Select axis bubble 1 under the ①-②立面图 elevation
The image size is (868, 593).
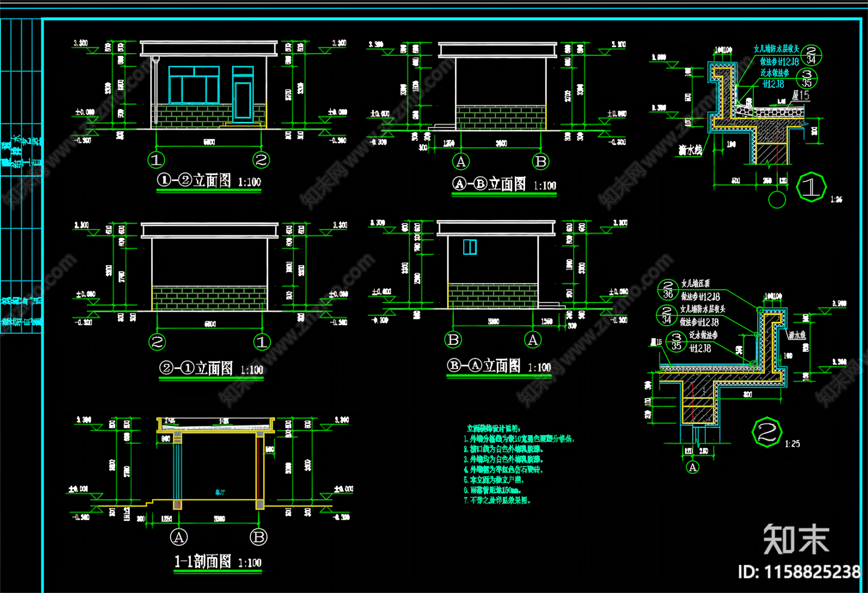(x=156, y=160)
